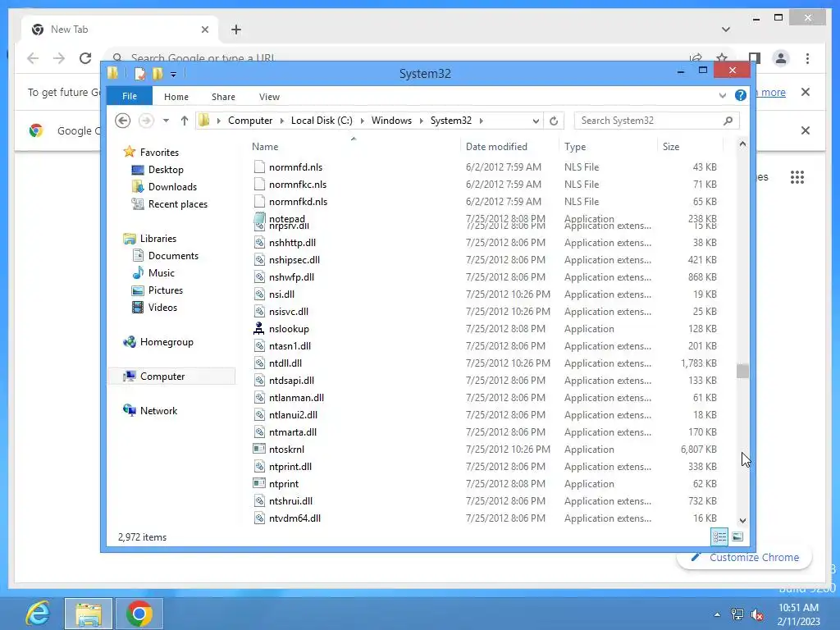
Task: Reload the page in Chrome
Action: point(85,58)
